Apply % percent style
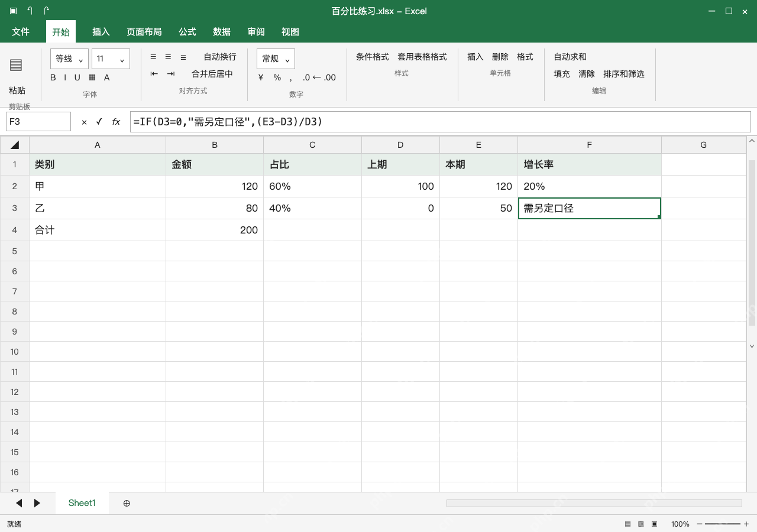757x532 pixels. (x=277, y=77)
